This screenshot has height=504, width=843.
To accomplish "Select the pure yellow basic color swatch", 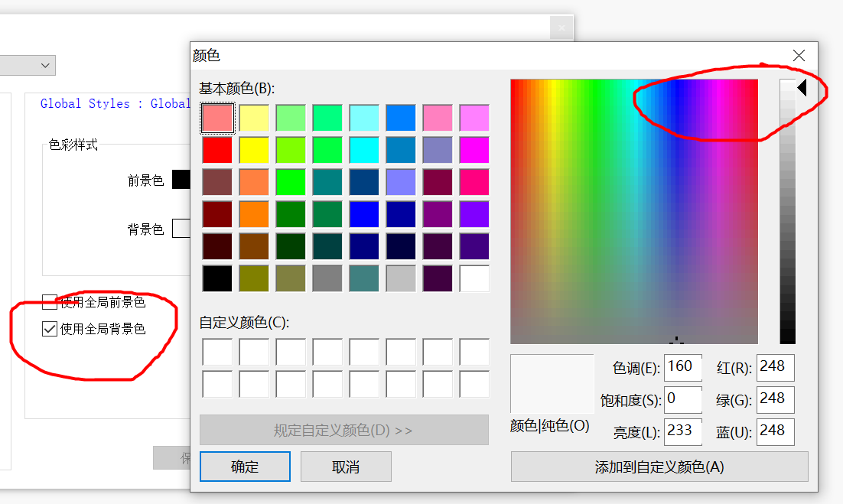I will click(x=254, y=150).
